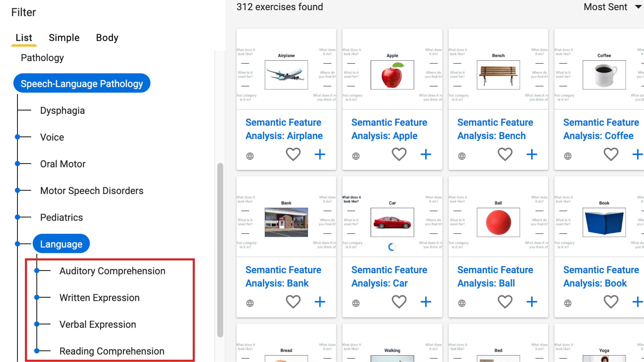Favorite the Semantic Feature Analysis: Car exercise

pyautogui.click(x=399, y=302)
